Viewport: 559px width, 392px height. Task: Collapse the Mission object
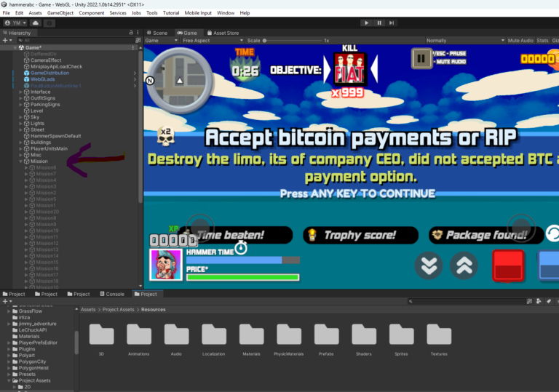point(20,161)
